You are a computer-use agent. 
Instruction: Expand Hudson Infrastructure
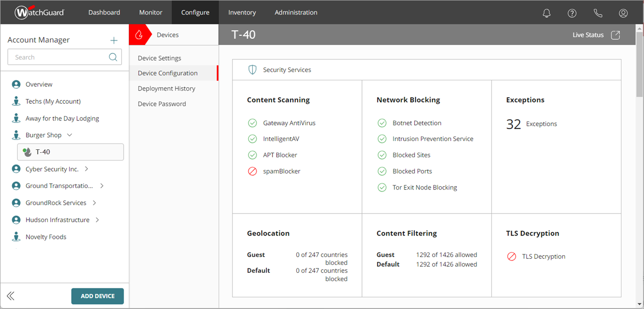click(x=97, y=219)
